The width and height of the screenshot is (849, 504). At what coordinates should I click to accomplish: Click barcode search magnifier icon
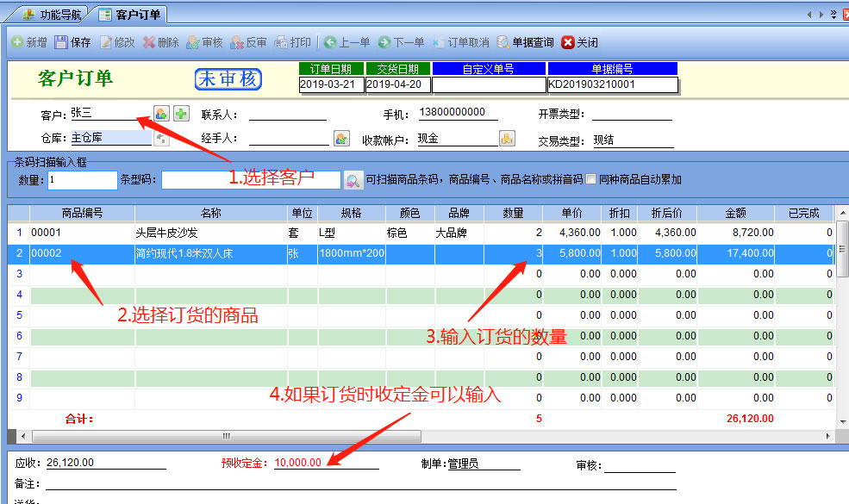353,180
